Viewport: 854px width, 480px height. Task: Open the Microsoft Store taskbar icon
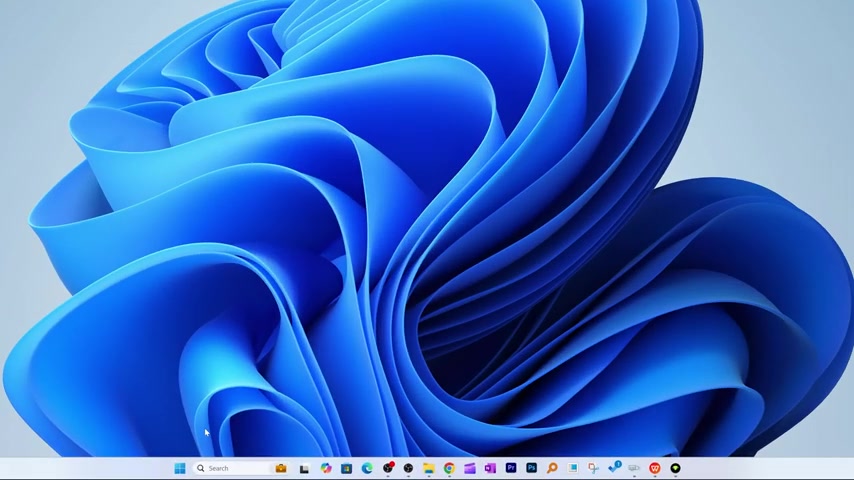[x=346, y=468]
